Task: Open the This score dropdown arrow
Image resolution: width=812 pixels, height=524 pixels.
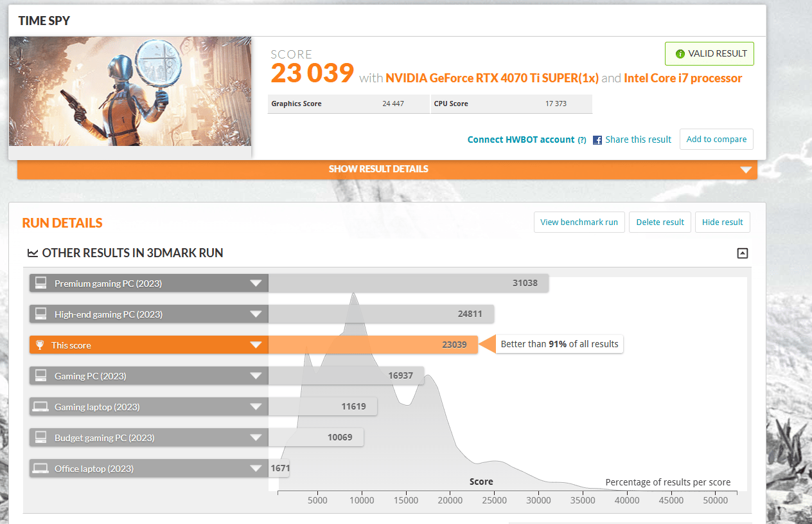Action: pyautogui.click(x=256, y=345)
